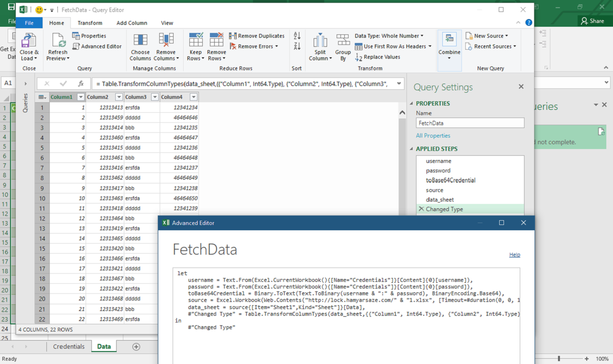
Task: Open the Column2 filter dropdown
Action: 119,97
